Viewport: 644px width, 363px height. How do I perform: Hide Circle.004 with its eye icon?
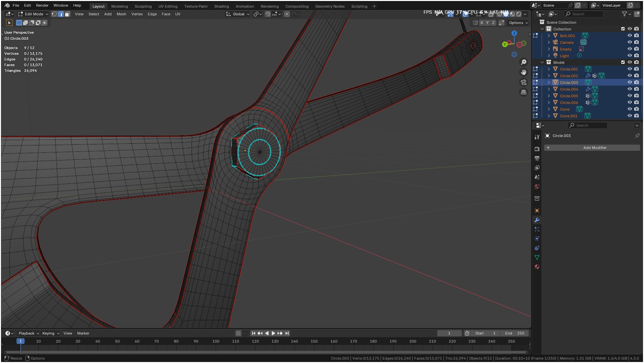(x=630, y=89)
